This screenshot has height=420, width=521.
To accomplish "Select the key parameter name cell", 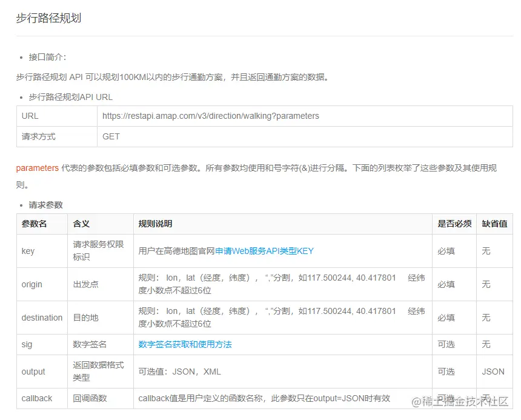I will (x=42, y=251).
